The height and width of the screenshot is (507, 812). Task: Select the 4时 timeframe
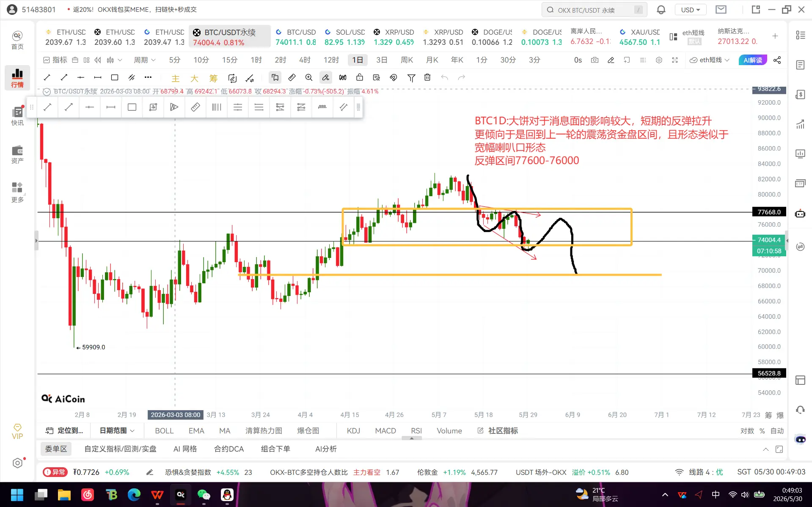(x=305, y=60)
